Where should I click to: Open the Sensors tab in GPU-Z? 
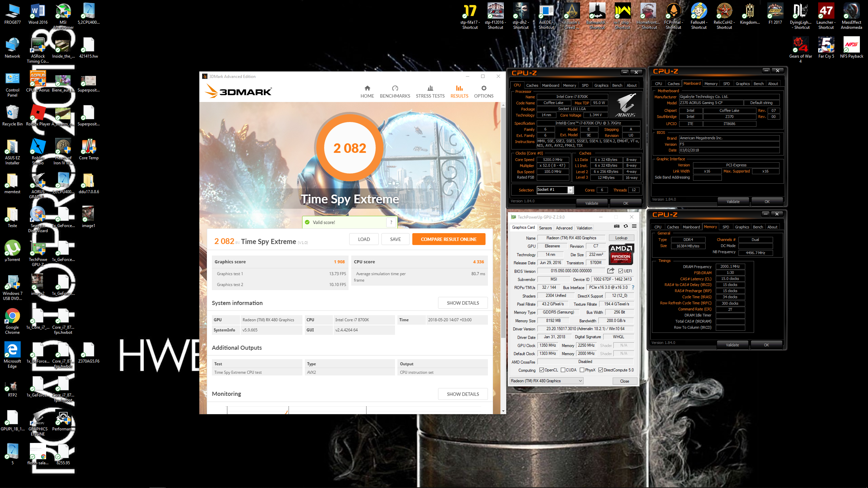click(x=545, y=228)
